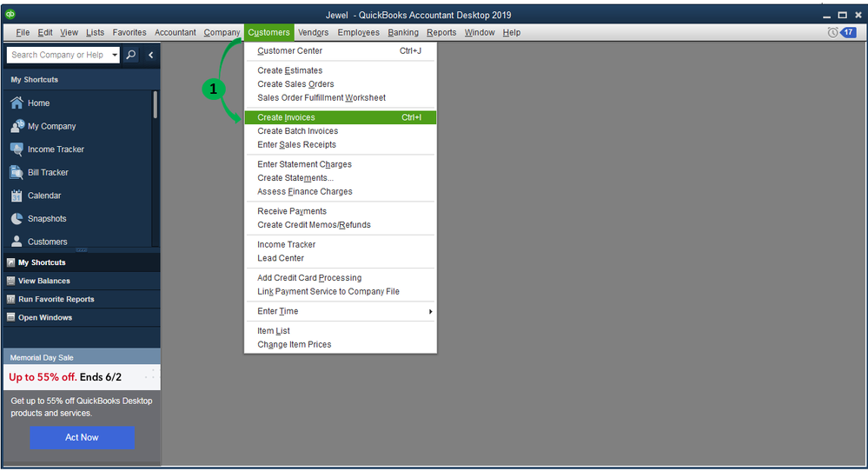The image size is (868, 471).
Task: Open Lead Center from menu
Action: (x=340, y=258)
